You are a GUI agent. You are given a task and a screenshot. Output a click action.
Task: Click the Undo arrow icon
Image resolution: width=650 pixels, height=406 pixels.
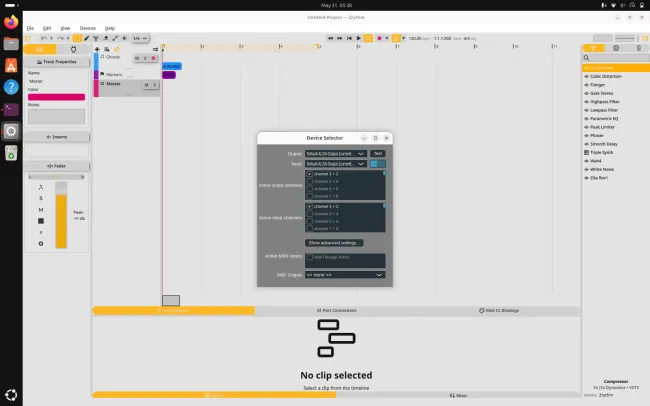(x=44, y=38)
